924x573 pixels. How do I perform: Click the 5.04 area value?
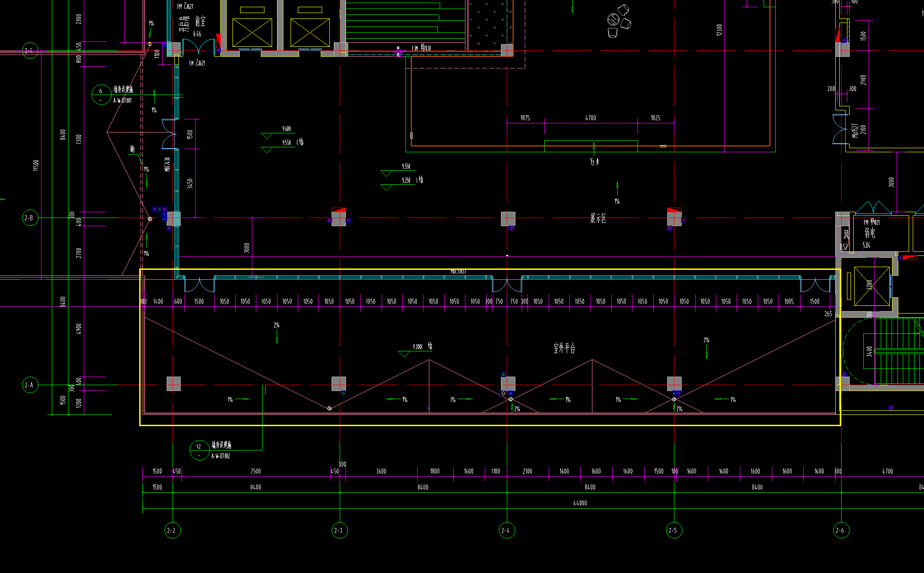click(866, 246)
